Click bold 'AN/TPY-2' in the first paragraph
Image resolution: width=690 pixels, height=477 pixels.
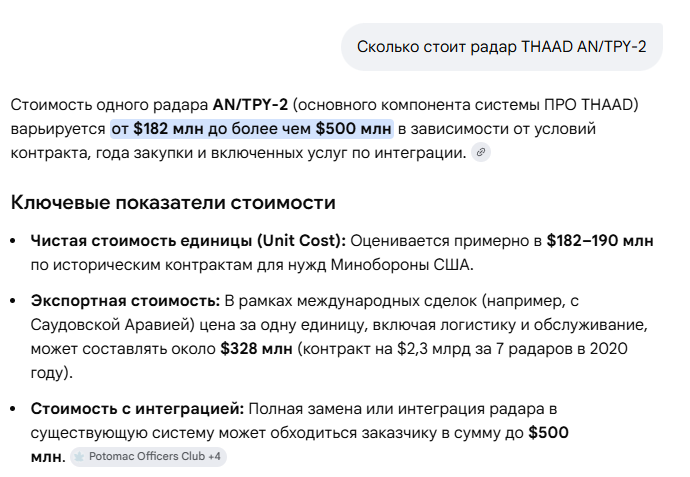[x=249, y=105]
